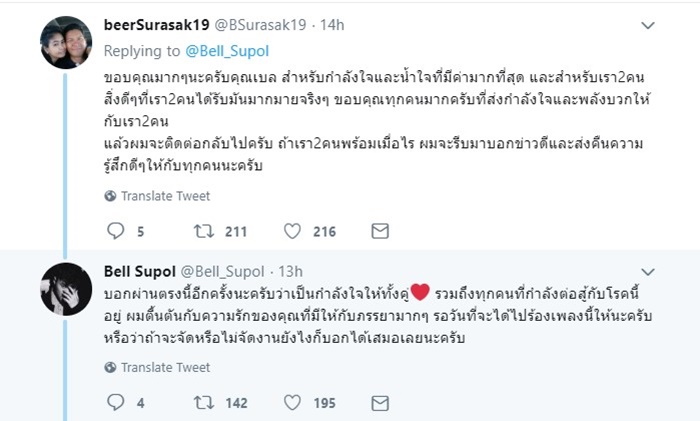Click Translate Tweet under beerSurasak19's tweet

tap(158, 196)
